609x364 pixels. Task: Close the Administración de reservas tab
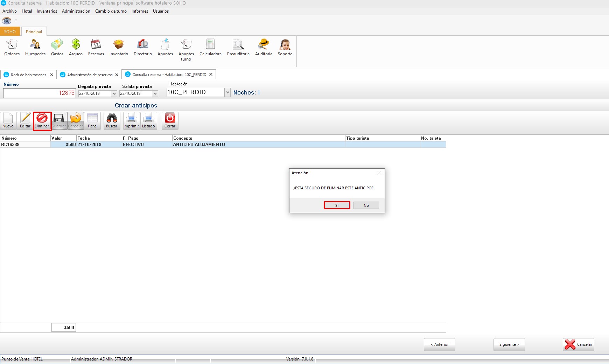pos(117,75)
